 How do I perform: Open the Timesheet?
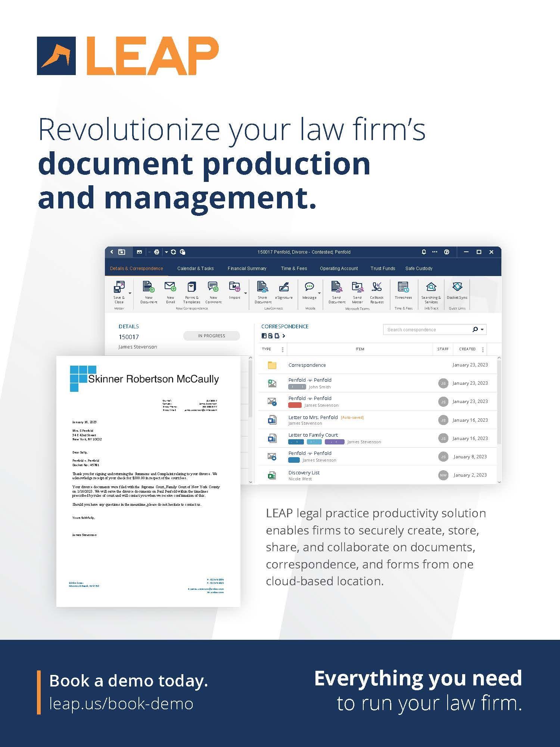click(x=403, y=291)
